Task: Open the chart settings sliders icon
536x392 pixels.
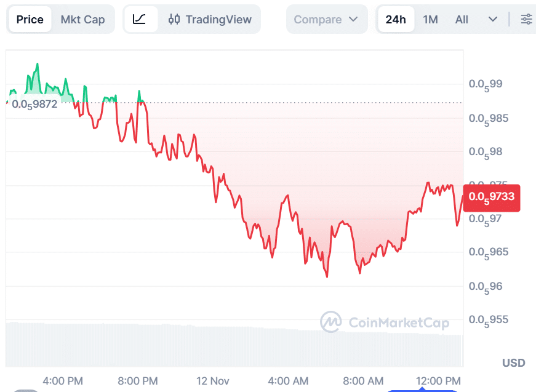Action: [x=526, y=19]
